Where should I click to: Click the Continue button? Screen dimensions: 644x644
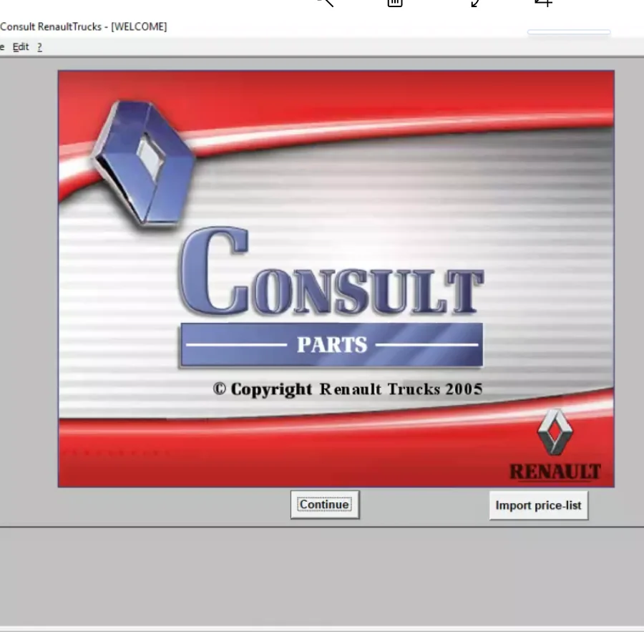tap(325, 504)
